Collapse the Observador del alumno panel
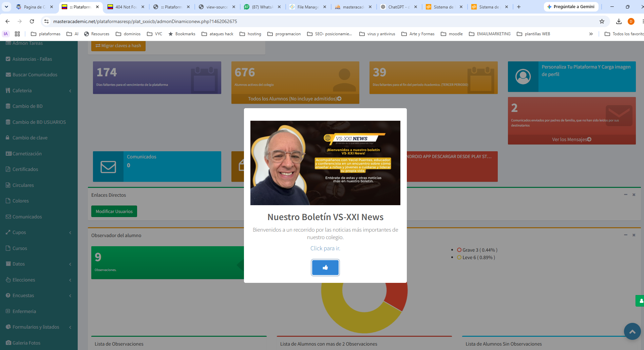644x350 pixels. coord(625,235)
